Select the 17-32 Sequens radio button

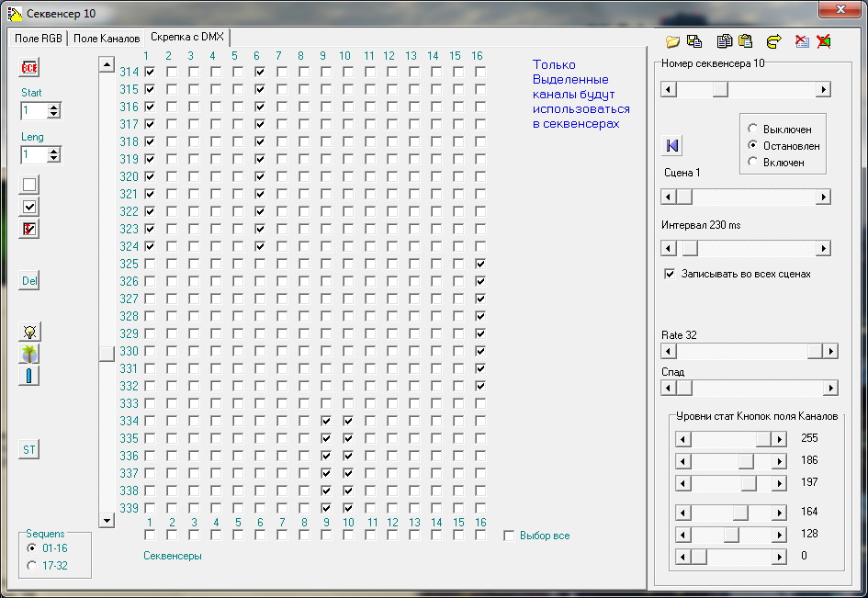[31, 565]
